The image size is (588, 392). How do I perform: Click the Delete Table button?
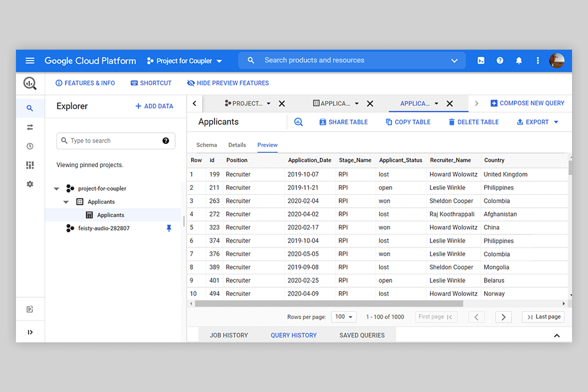tap(473, 122)
